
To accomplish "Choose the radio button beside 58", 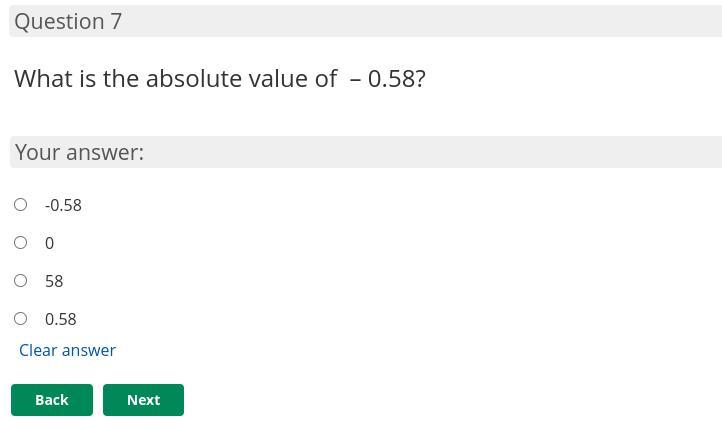I will [x=20, y=280].
